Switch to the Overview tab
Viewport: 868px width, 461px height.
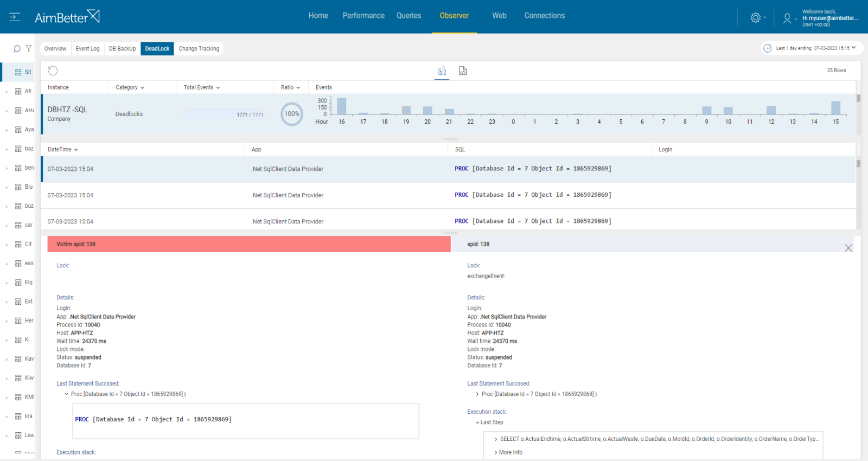tap(55, 49)
